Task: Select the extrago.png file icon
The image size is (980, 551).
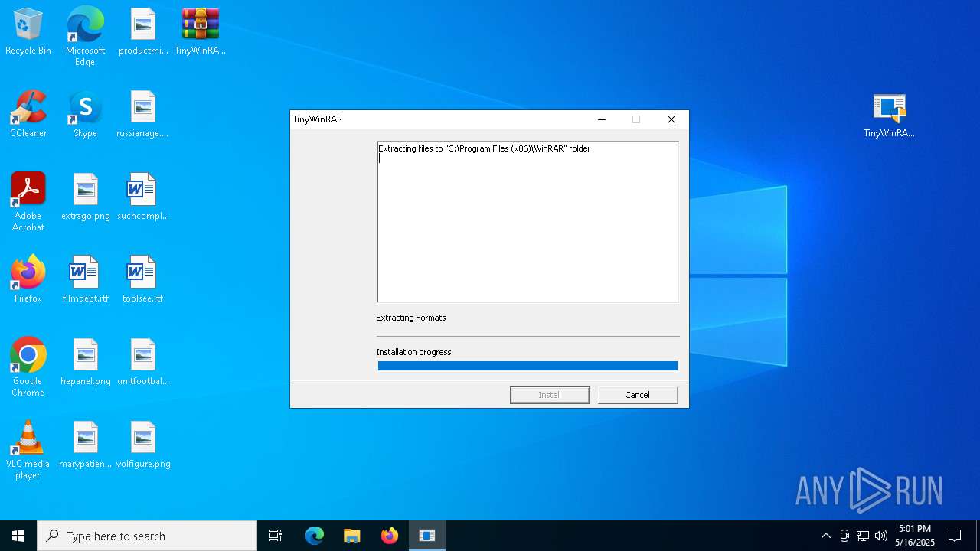Action: click(85, 197)
